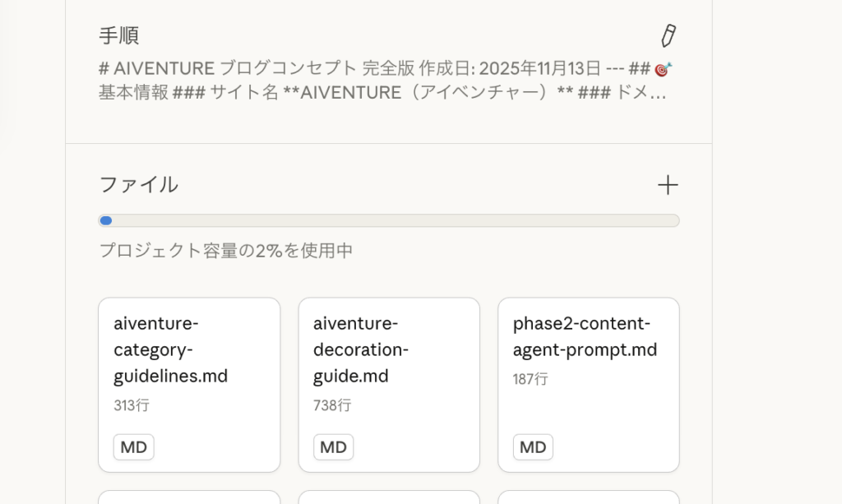Image resolution: width=842 pixels, height=504 pixels.
Task: Click the 187行 line count label
Action: tap(530, 379)
